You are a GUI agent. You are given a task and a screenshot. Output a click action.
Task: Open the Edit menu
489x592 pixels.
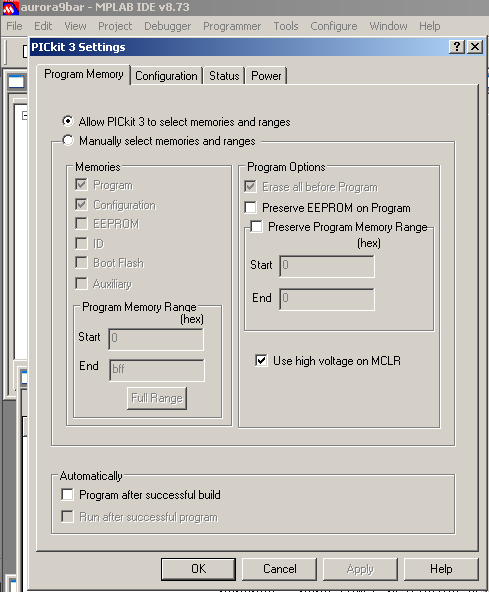pos(43,26)
